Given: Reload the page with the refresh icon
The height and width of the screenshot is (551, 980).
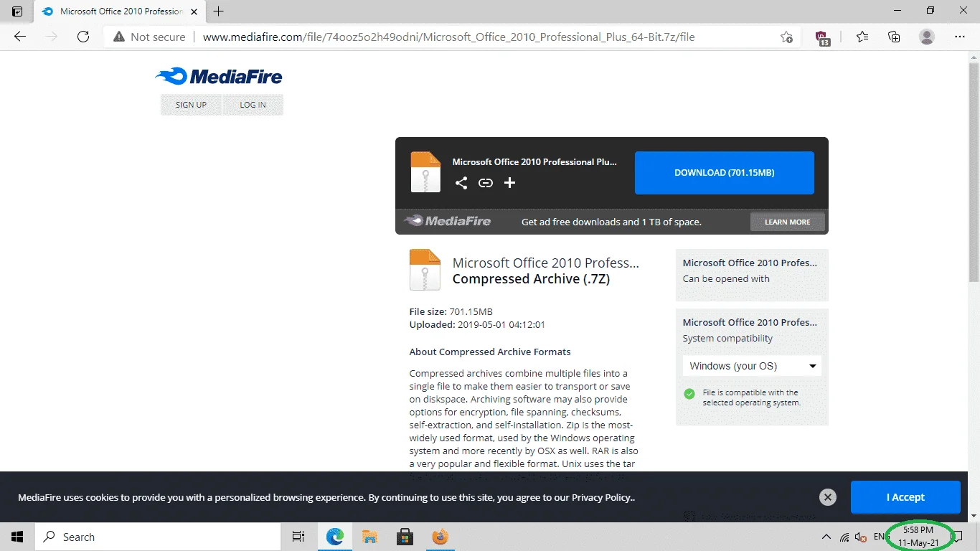Looking at the screenshot, I should click(x=83, y=37).
